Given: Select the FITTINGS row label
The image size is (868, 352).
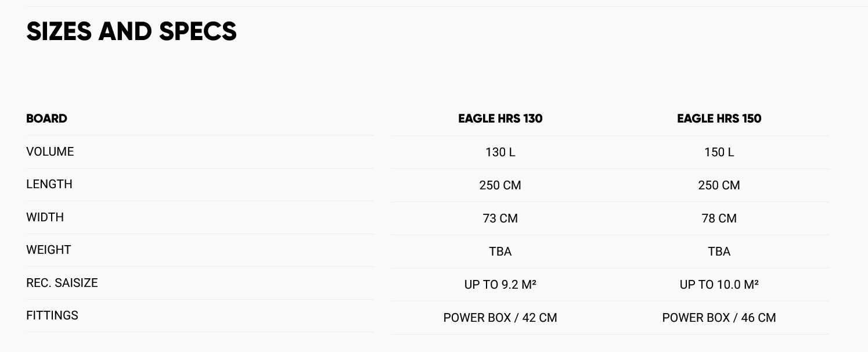Looking at the screenshot, I should coord(52,315).
